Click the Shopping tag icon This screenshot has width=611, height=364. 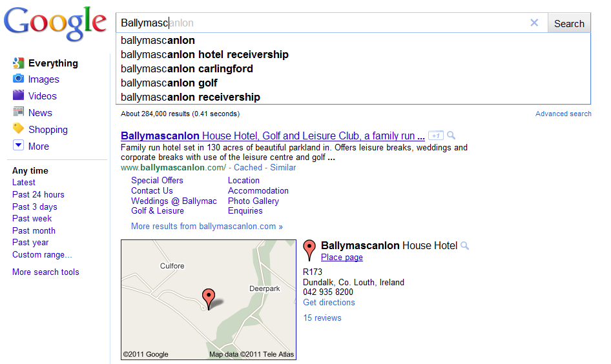(x=18, y=128)
